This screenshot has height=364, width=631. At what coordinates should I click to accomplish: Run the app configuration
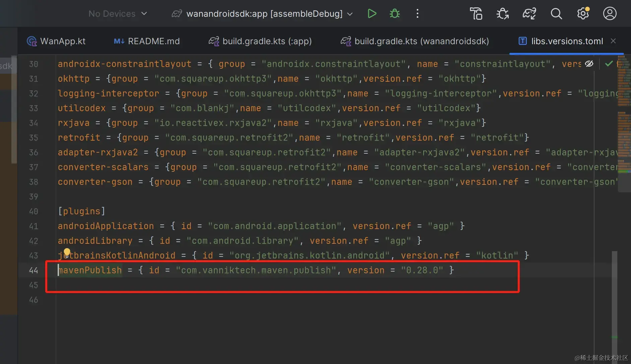coord(372,14)
